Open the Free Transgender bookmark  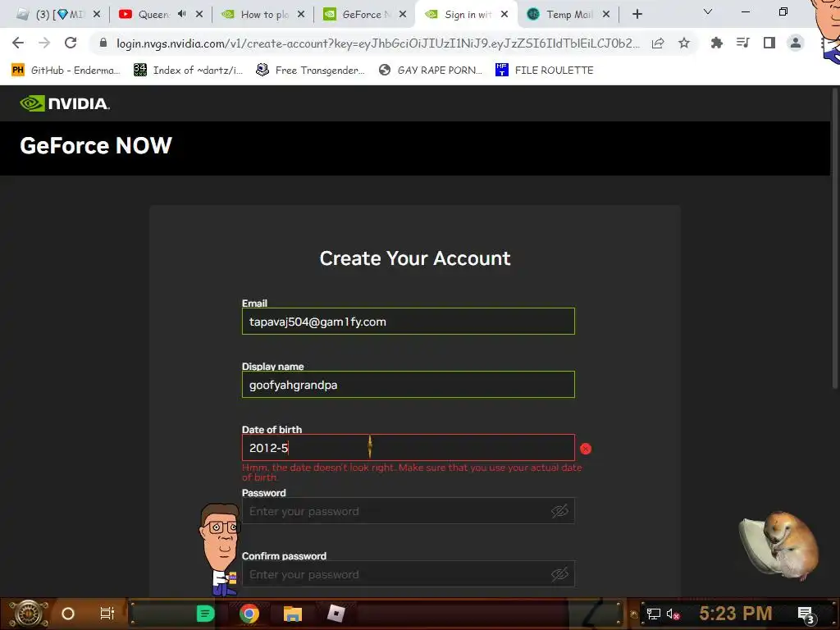coord(310,71)
